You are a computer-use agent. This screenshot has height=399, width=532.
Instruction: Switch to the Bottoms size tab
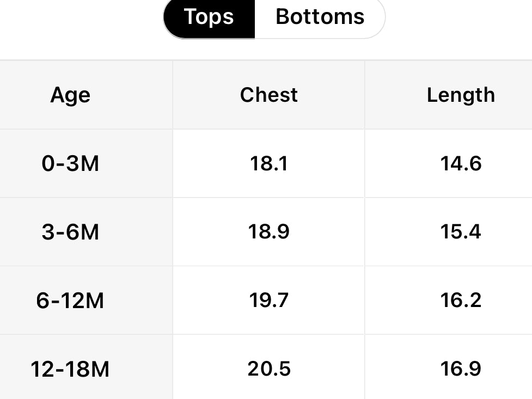click(x=320, y=17)
